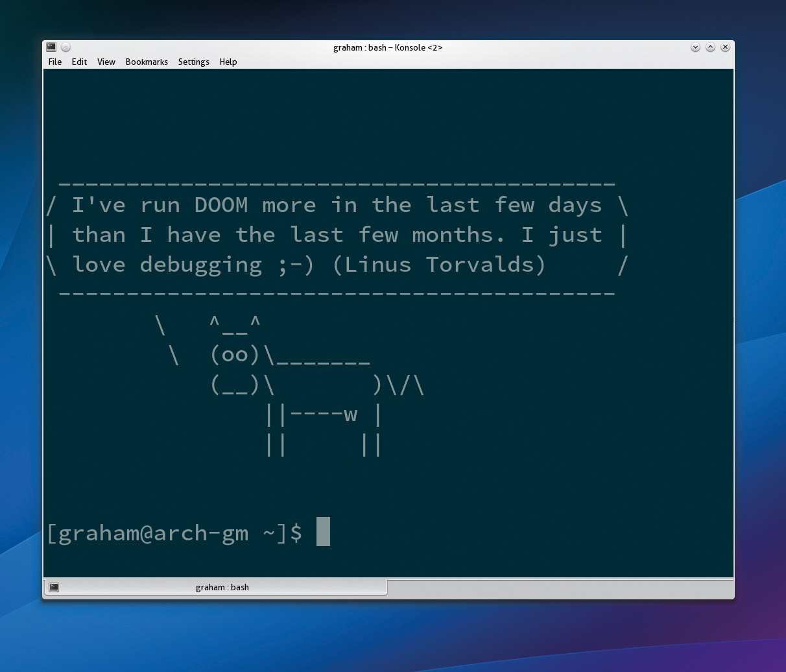Click the terminal cursor at the prompt
Viewport: 786px width, 672px height.
click(x=323, y=532)
